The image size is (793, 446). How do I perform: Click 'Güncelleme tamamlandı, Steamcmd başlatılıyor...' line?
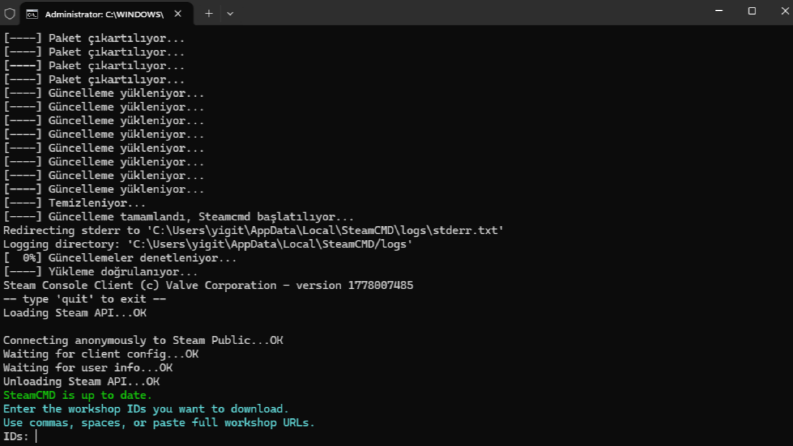tap(179, 217)
